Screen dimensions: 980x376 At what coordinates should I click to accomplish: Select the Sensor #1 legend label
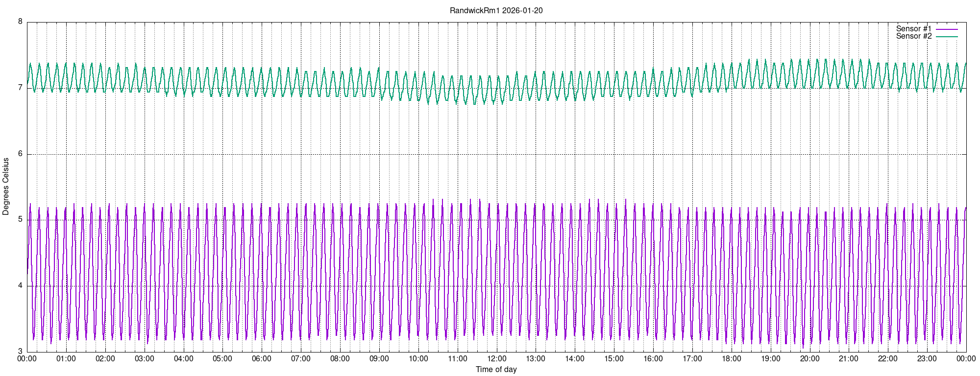[913, 29]
